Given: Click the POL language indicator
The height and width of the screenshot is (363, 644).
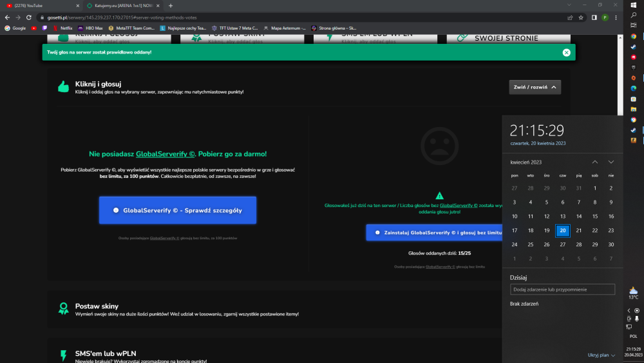Looking at the screenshot, I should pos(633,337).
